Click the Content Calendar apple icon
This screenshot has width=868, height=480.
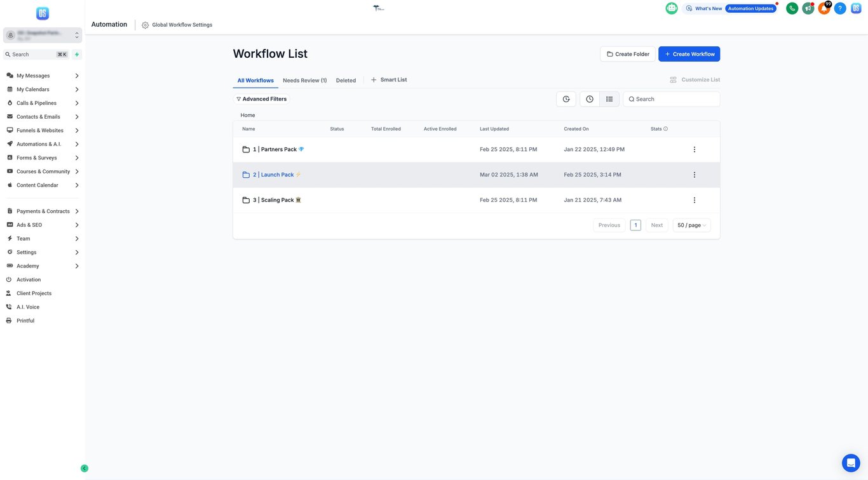click(x=10, y=185)
